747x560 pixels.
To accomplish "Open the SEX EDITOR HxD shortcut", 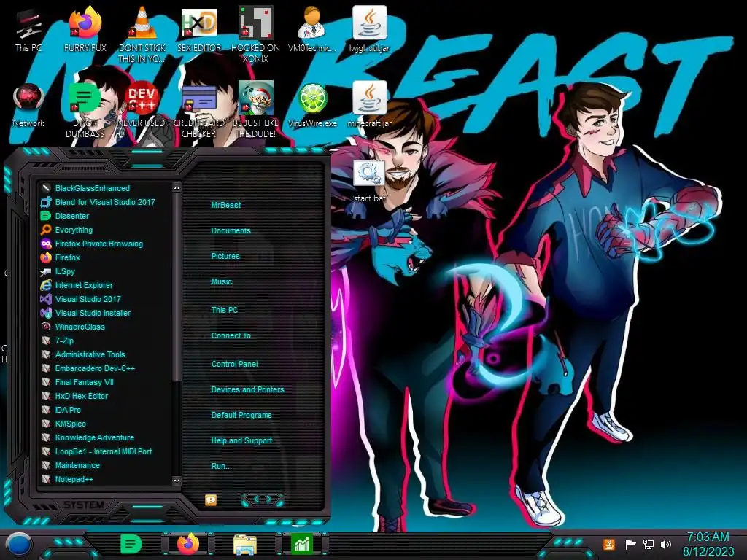I will pyautogui.click(x=199, y=29).
